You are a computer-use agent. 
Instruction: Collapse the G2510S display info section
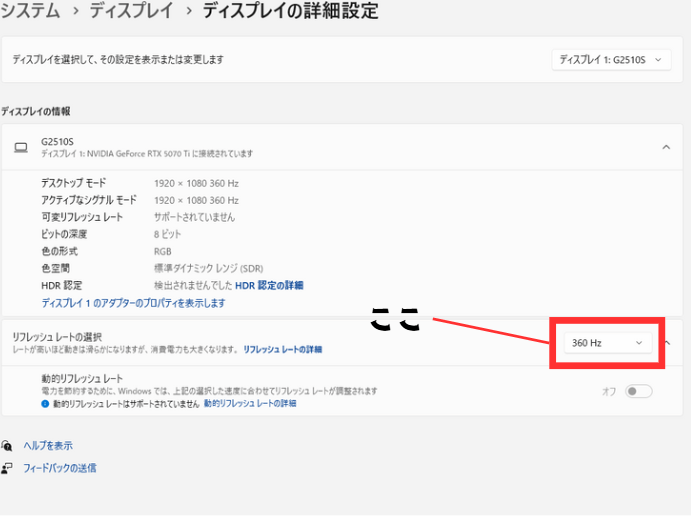(666, 147)
